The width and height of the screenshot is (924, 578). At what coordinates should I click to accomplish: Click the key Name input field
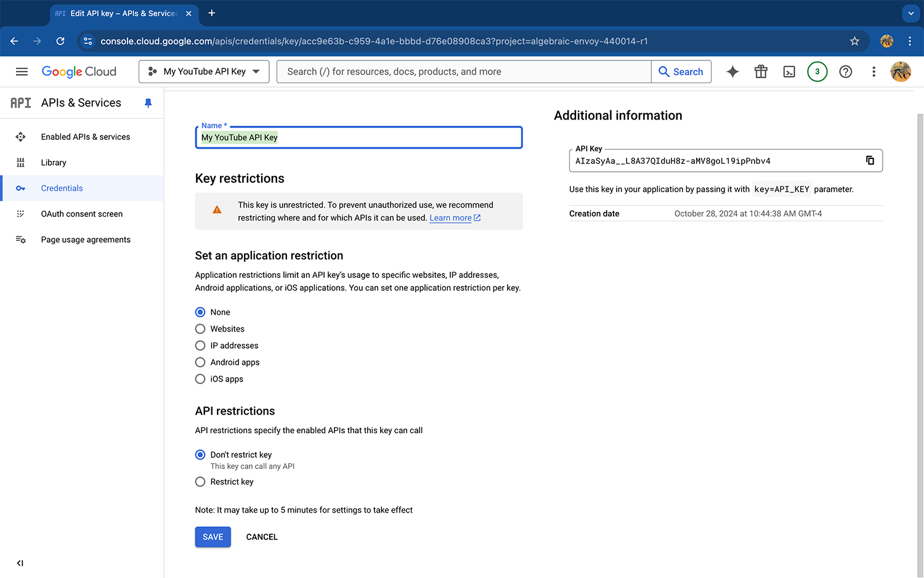click(x=359, y=137)
